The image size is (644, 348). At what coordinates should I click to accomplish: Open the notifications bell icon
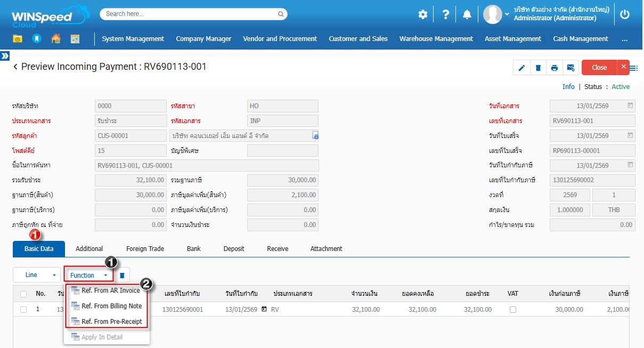467,14
